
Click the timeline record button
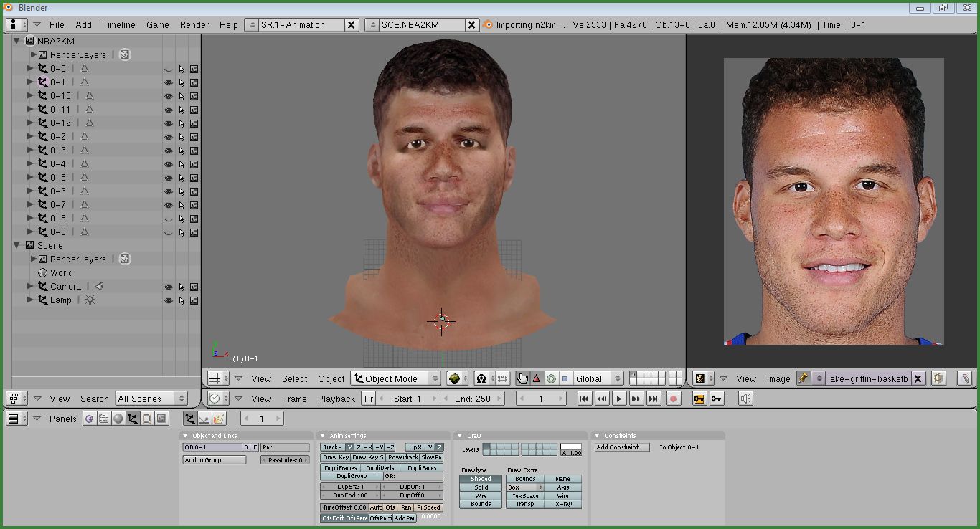(x=673, y=399)
